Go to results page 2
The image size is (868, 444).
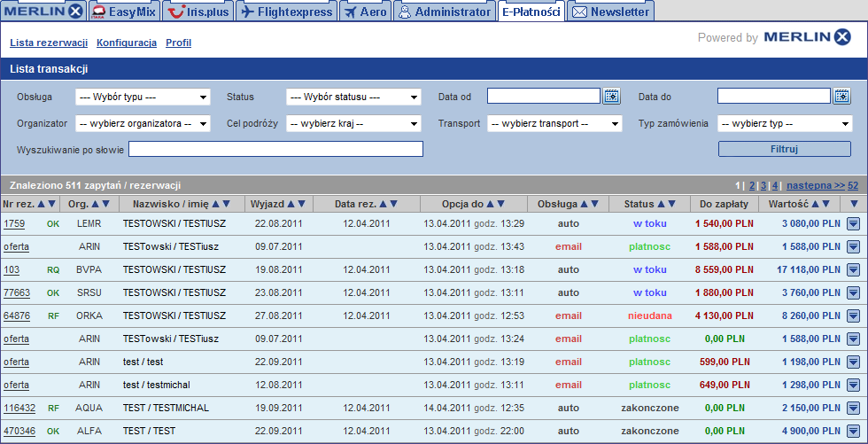752,185
